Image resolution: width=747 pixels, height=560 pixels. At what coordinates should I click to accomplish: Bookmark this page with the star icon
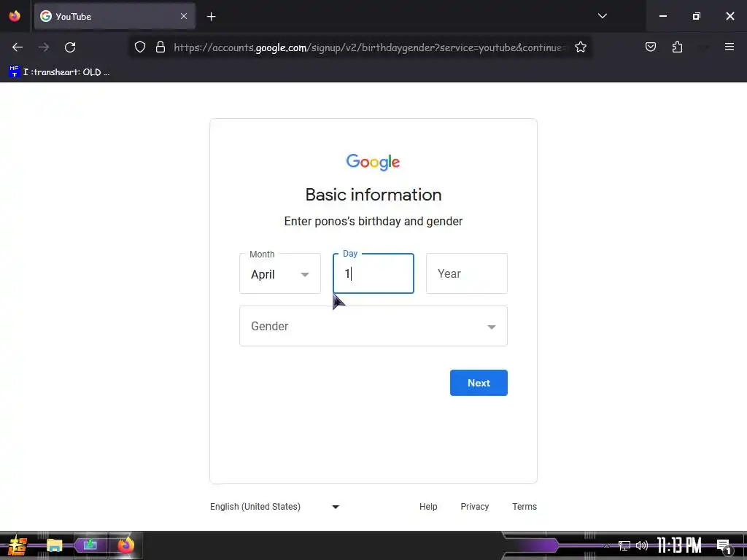coord(580,47)
